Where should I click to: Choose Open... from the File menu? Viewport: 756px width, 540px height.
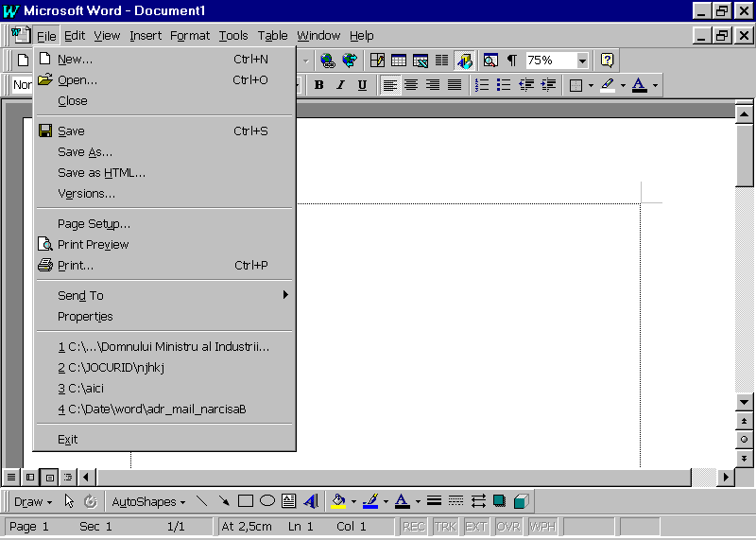coord(164,80)
